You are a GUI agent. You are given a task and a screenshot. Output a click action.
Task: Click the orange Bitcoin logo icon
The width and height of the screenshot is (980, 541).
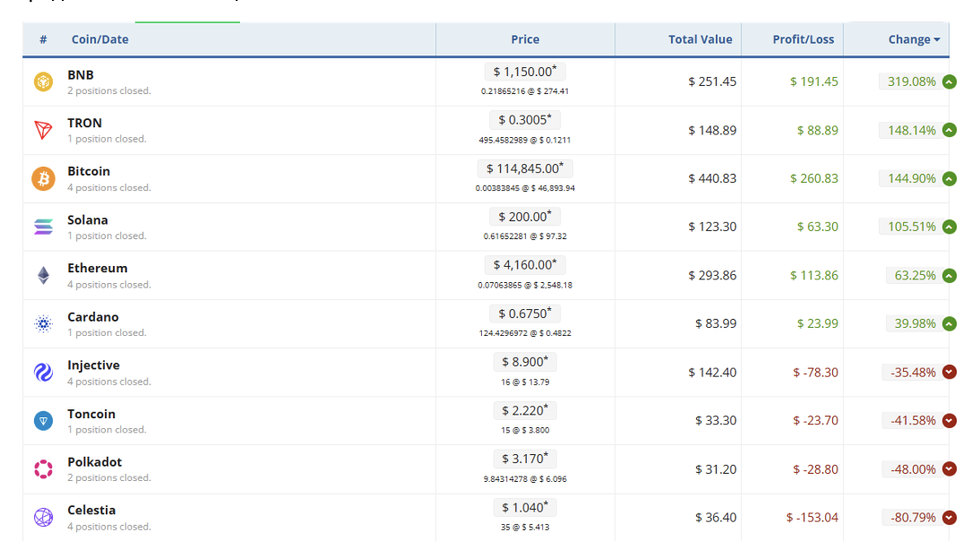point(43,179)
